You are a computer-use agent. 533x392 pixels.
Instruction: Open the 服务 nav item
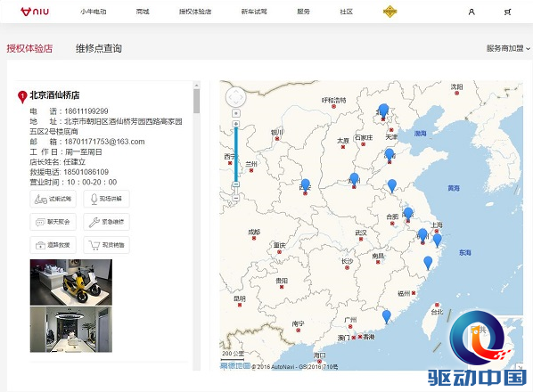(303, 12)
